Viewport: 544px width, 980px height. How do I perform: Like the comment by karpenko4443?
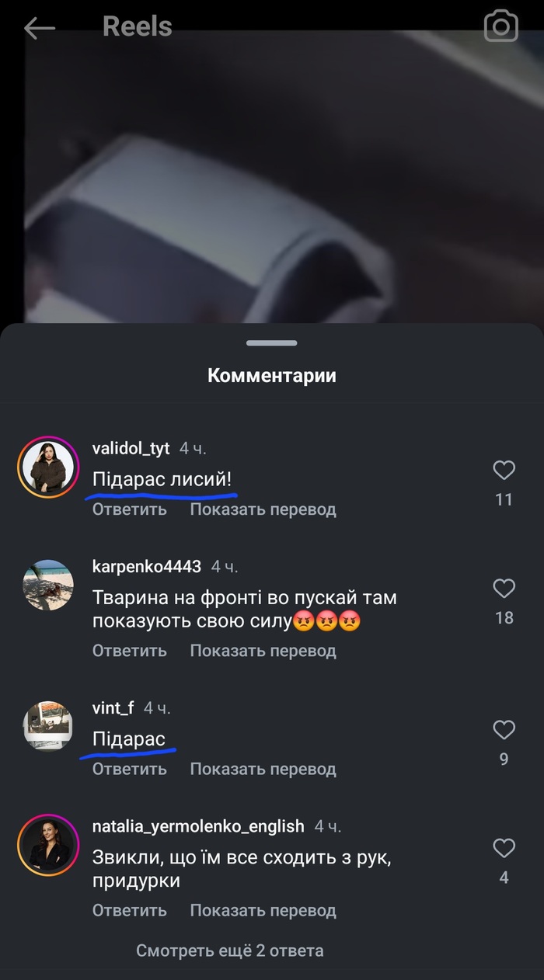coord(504,589)
